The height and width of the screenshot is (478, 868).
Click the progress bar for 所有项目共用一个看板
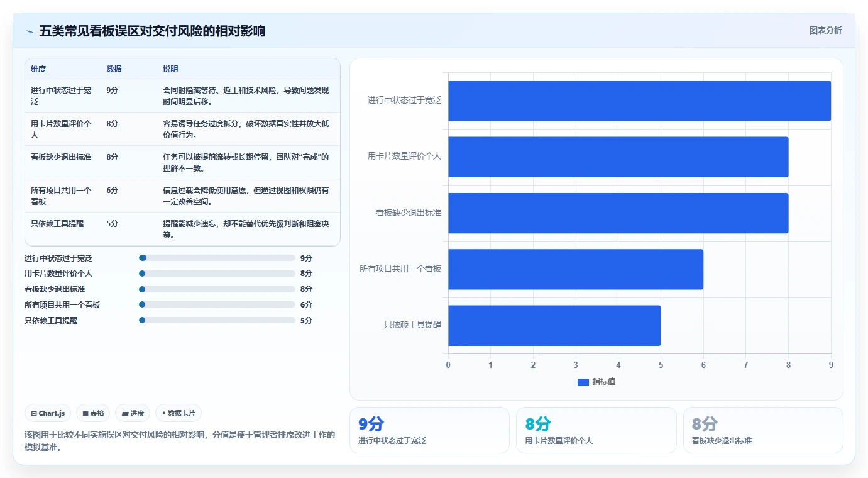click(217, 304)
